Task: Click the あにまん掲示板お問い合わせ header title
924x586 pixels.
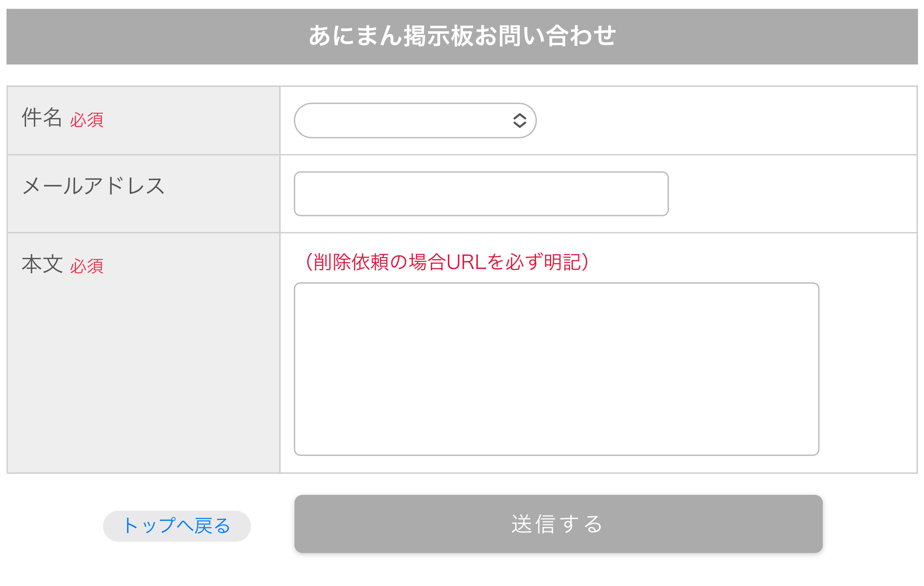Action: pyautogui.click(x=462, y=36)
